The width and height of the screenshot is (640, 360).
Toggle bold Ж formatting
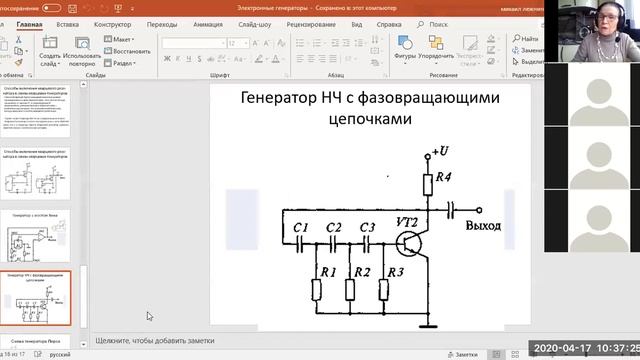tap(167, 59)
